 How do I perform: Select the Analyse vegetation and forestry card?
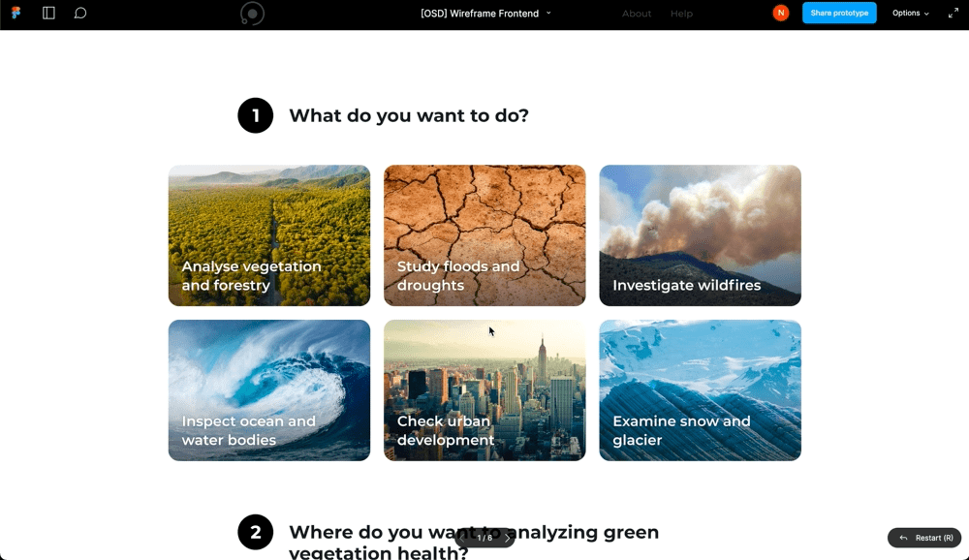[x=269, y=235]
